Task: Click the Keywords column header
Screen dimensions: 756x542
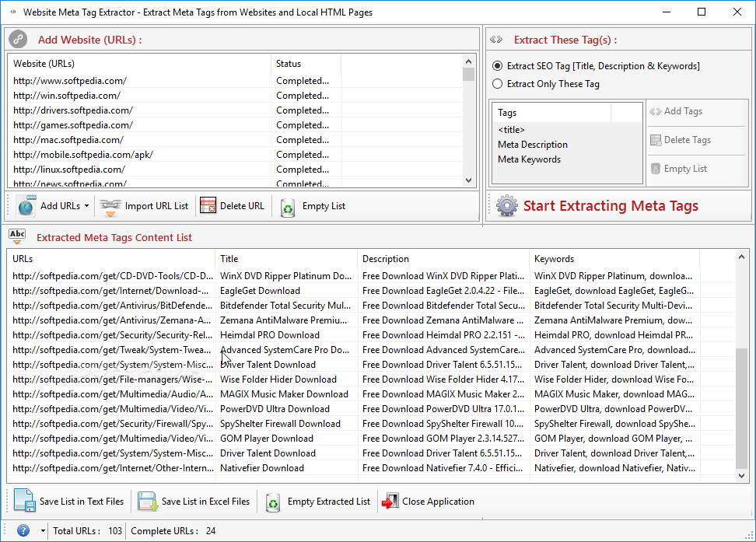Action: coord(614,259)
